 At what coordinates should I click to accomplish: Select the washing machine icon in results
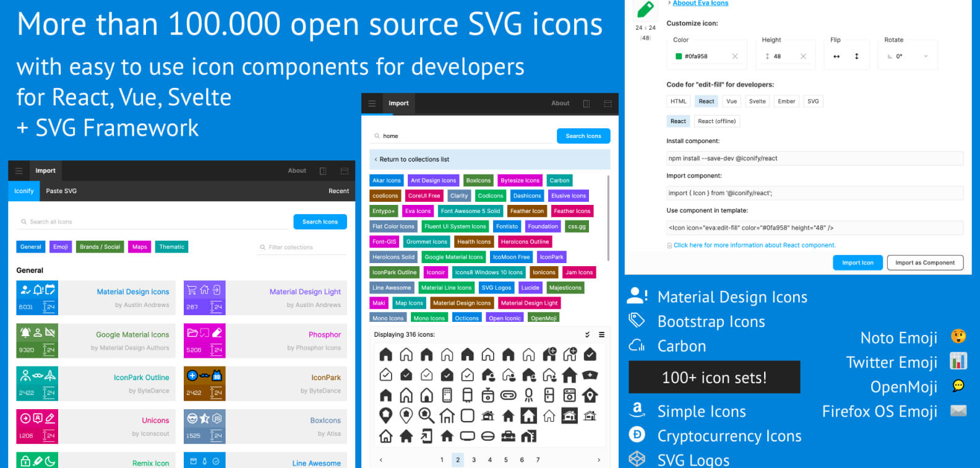(569, 395)
